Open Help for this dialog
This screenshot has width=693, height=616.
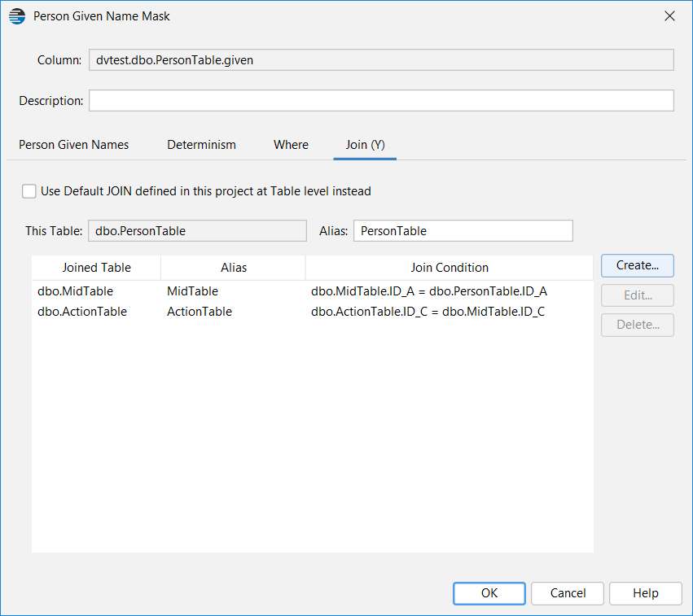click(645, 593)
